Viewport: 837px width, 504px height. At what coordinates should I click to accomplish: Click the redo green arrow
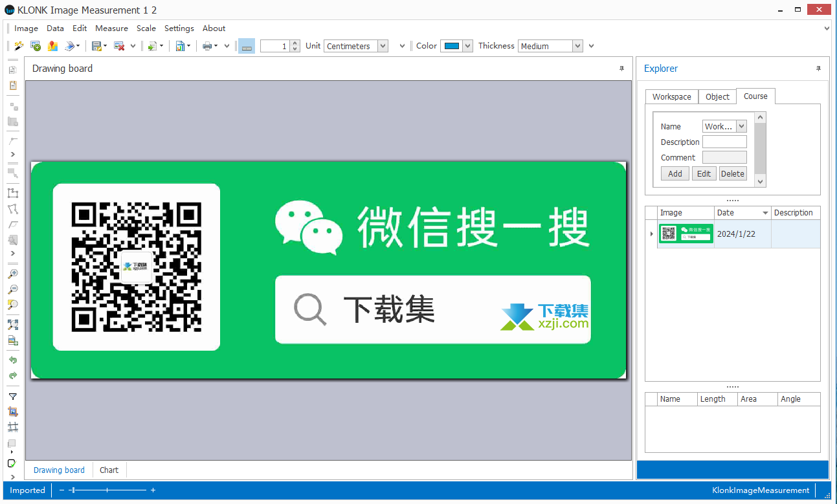pyautogui.click(x=12, y=375)
